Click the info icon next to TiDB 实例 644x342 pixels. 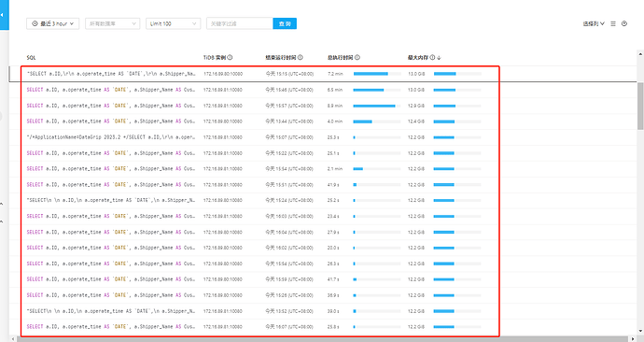(x=230, y=58)
